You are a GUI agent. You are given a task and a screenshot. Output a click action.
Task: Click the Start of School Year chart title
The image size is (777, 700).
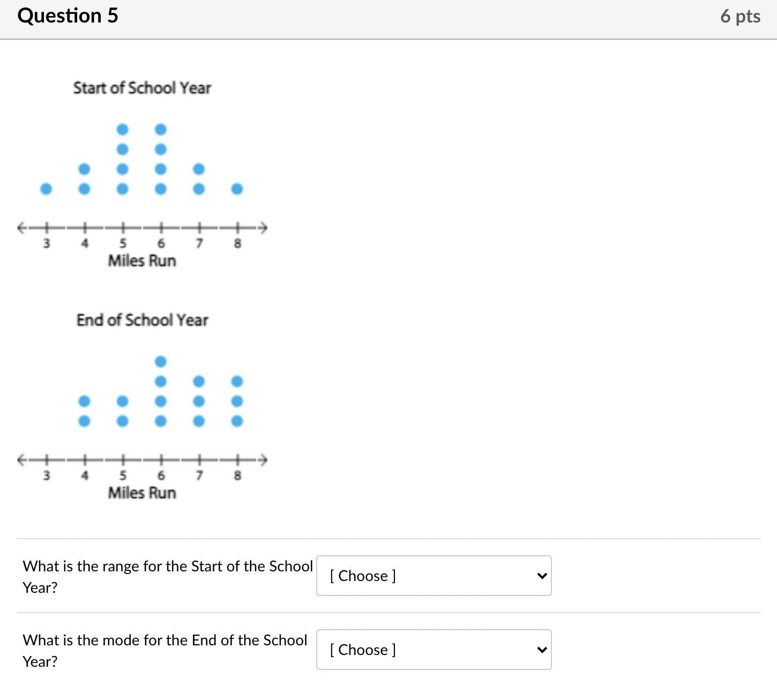click(142, 88)
